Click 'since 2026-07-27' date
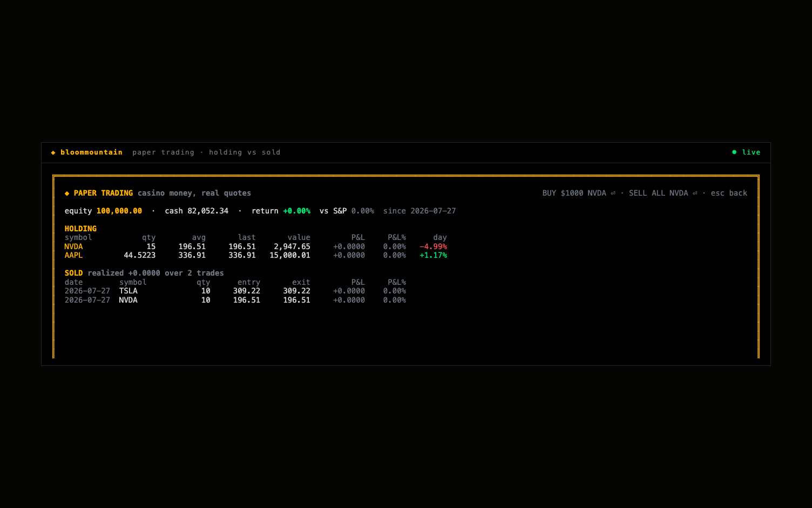Viewport: 812px width, 508px height. [419, 211]
